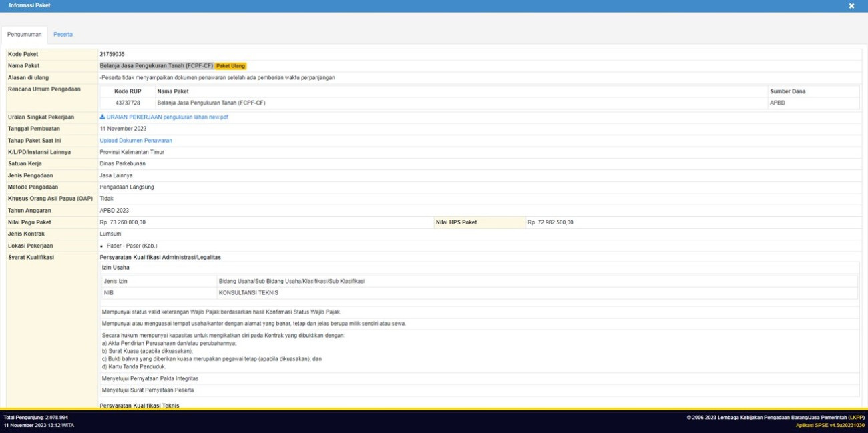Click the Paser - Paser (Kab.) location item
This screenshot has height=433, width=868.
132,246
